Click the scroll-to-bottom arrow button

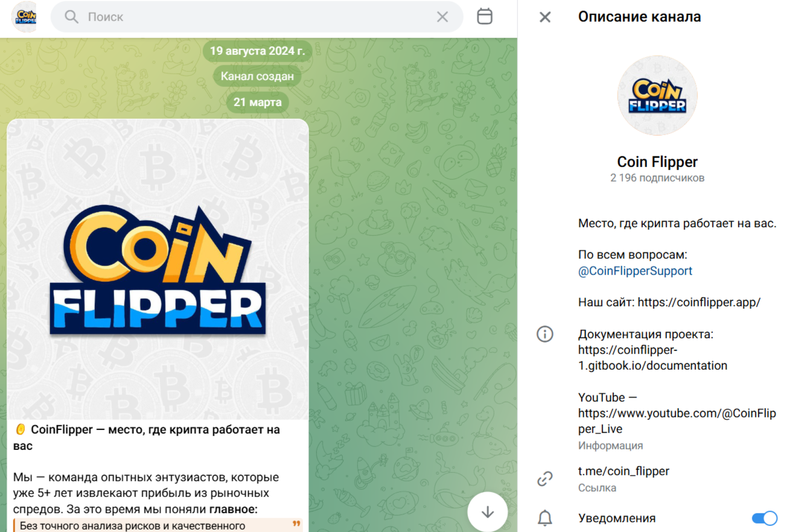tap(488, 512)
